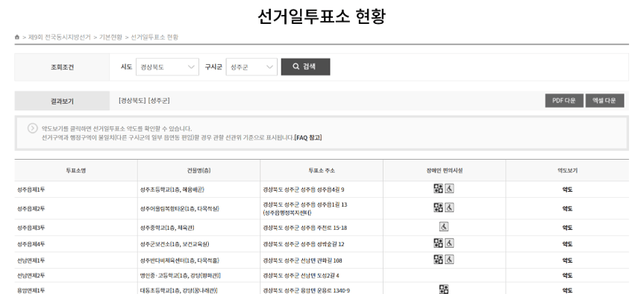Open the 구시군 dropdown showing 성주군

click(251, 67)
